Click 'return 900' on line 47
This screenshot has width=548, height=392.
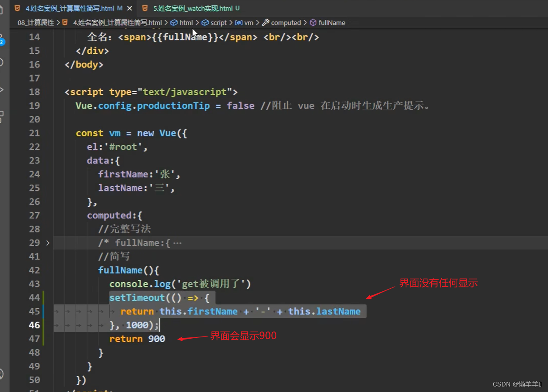coord(137,339)
